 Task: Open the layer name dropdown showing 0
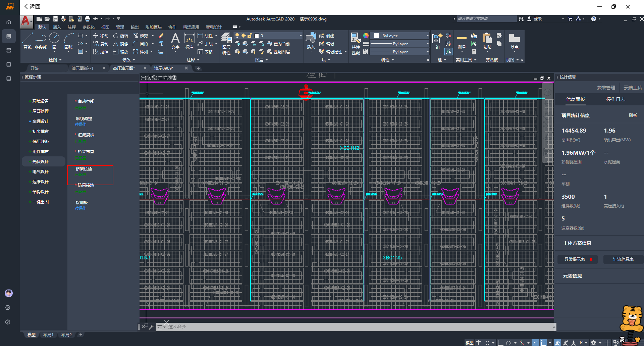300,36
